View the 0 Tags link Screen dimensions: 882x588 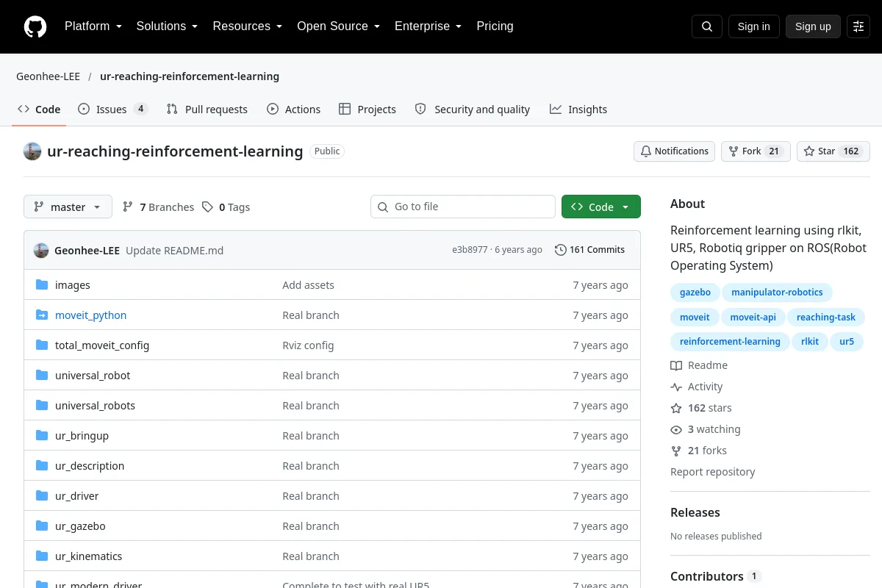tap(226, 207)
